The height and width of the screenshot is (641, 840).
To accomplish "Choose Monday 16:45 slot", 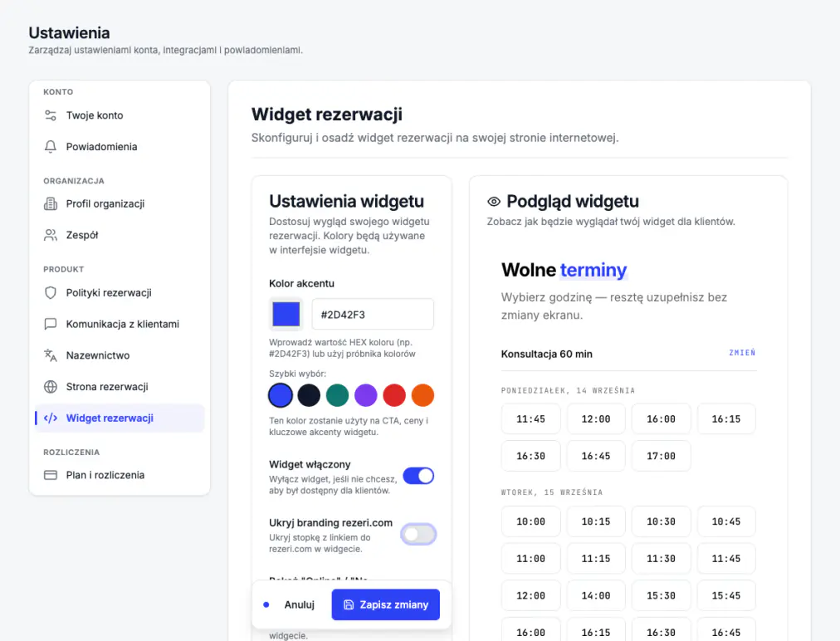I will [596, 456].
